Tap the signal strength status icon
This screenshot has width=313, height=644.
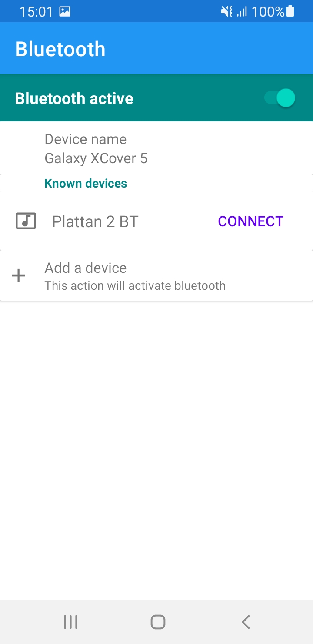[x=242, y=12]
